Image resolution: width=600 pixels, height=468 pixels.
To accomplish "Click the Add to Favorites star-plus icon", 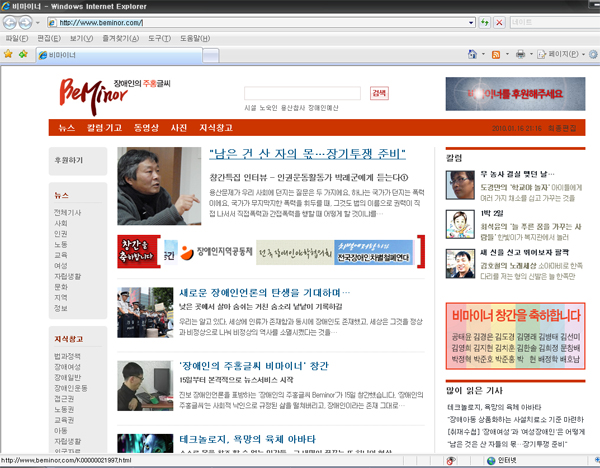I will (23, 54).
